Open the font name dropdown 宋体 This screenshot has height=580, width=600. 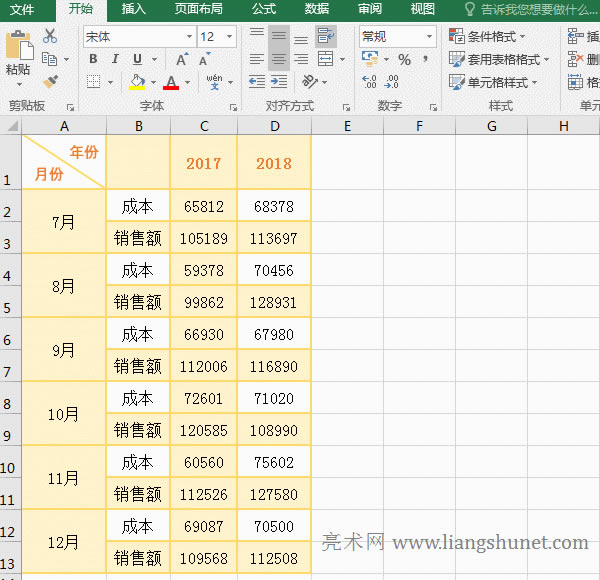coord(188,37)
